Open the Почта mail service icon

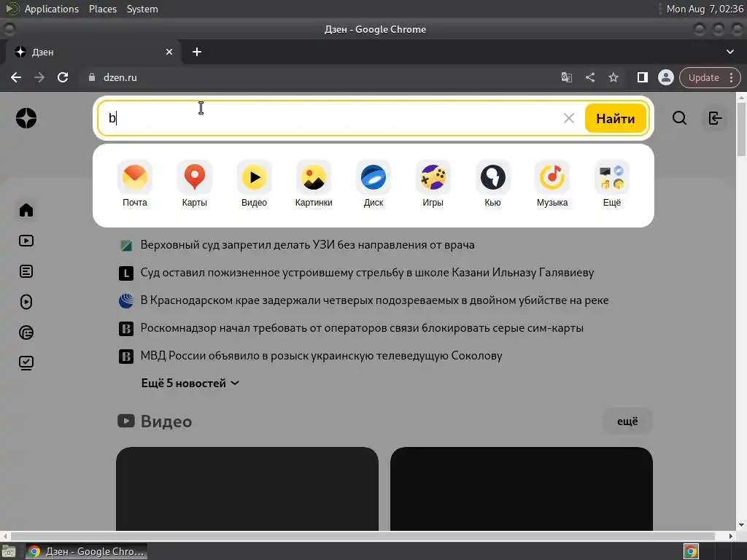click(135, 183)
